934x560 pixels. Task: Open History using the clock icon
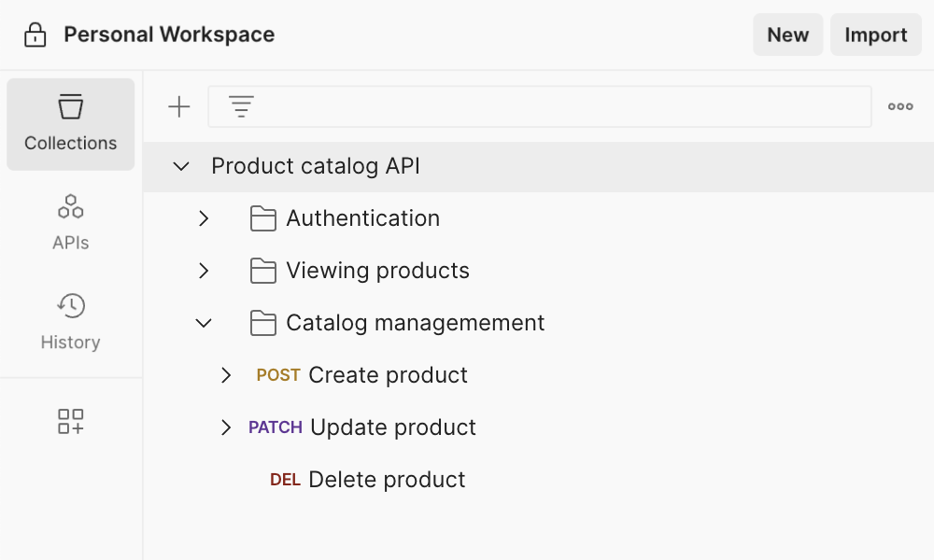click(70, 305)
